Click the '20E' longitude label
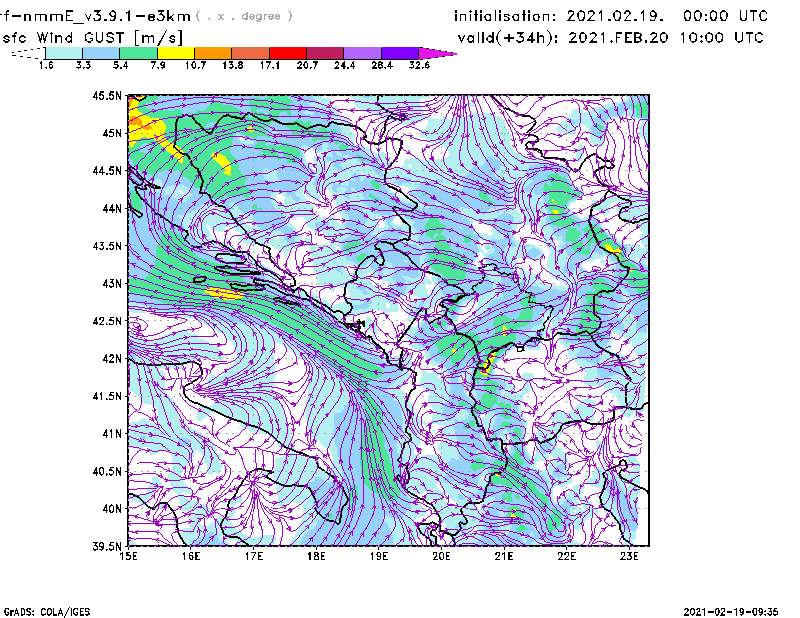The image size is (800, 618). point(441,556)
